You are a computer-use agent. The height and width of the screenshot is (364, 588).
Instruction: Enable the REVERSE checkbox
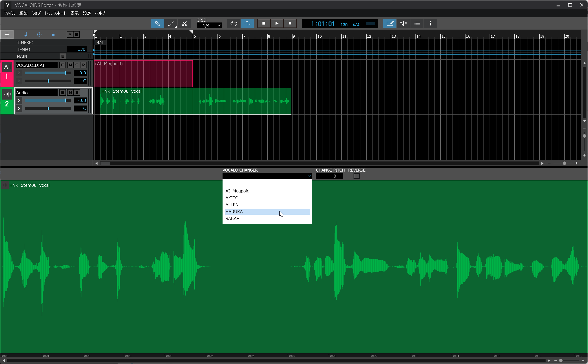point(357,176)
